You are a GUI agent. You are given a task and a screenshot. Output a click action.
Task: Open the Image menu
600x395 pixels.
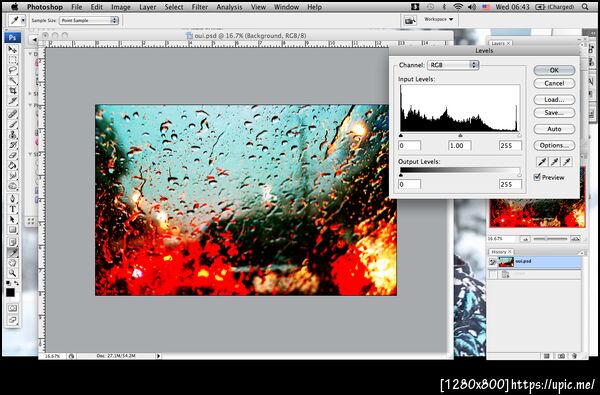(121, 7)
